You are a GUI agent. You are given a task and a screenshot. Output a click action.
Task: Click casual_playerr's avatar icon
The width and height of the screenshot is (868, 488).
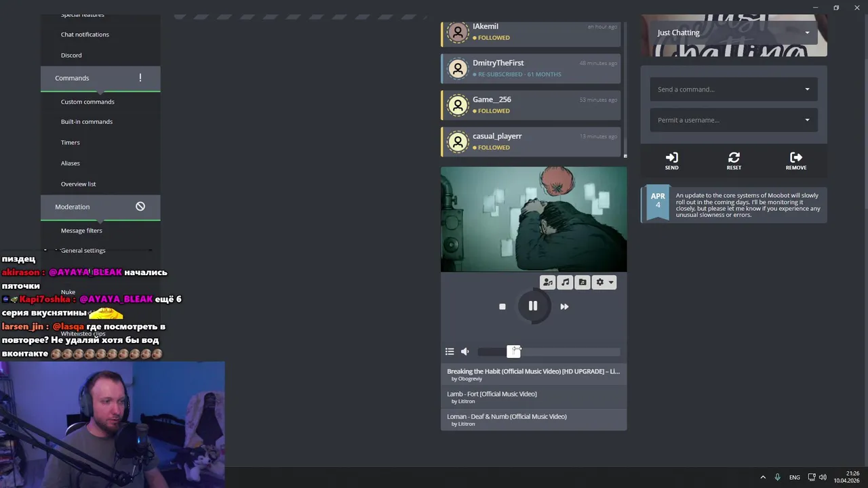(458, 142)
